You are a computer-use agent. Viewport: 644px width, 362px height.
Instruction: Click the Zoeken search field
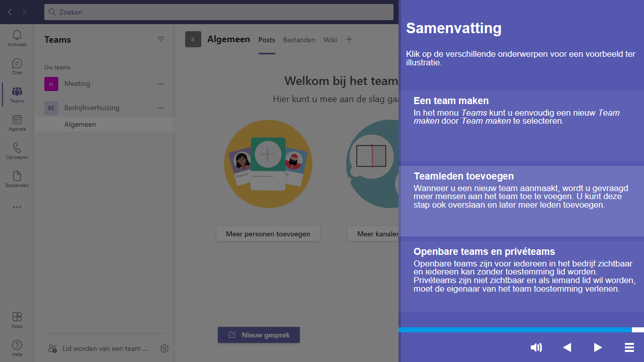coord(219,12)
